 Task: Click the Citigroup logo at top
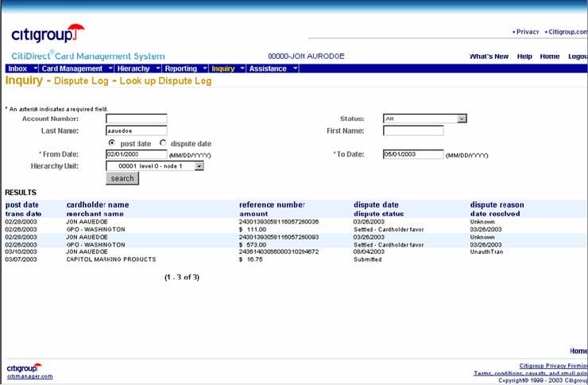coord(48,33)
